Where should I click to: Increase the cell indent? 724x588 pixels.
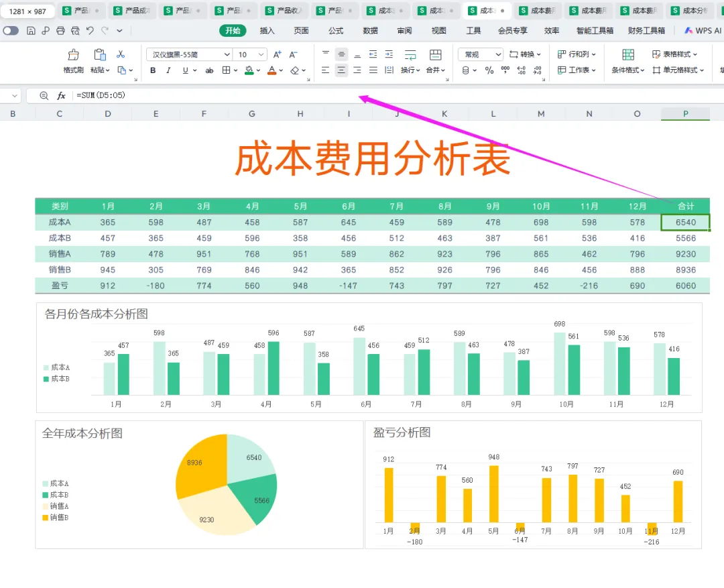(389, 54)
